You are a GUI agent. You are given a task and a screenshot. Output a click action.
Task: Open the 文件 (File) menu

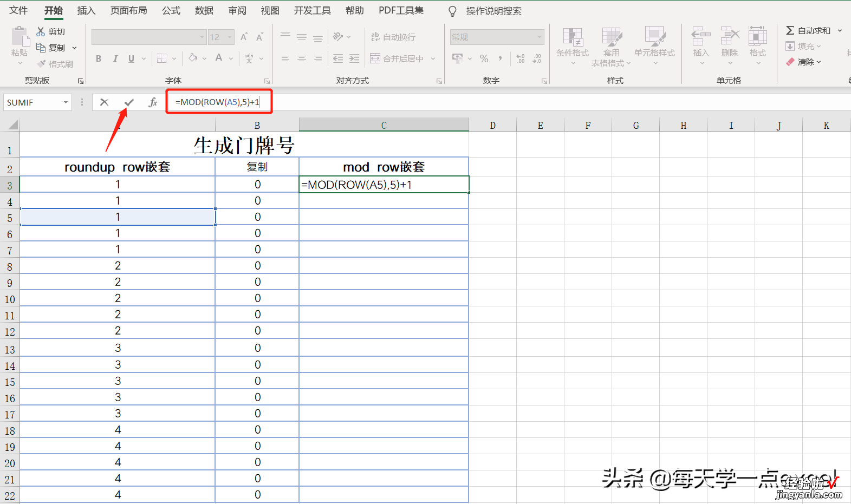[x=18, y=10]
